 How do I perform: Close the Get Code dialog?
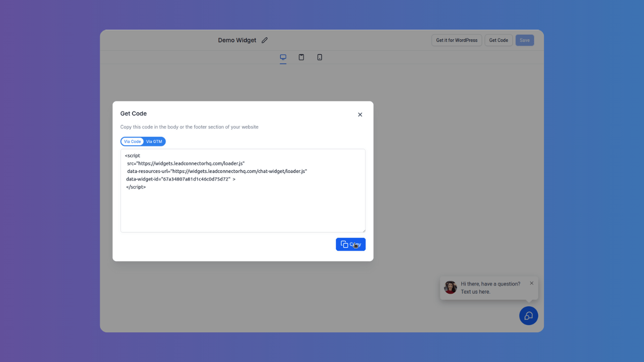[360, 115]
